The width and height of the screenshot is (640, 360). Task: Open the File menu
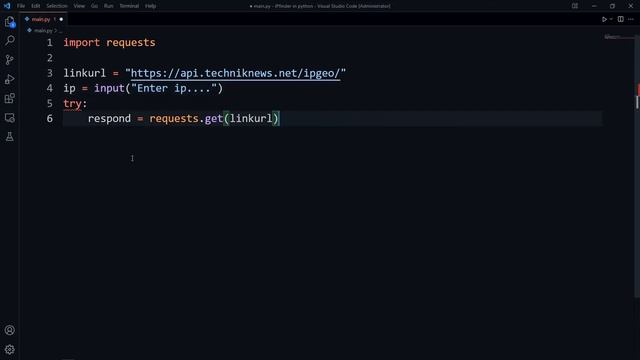coord(21,6)
